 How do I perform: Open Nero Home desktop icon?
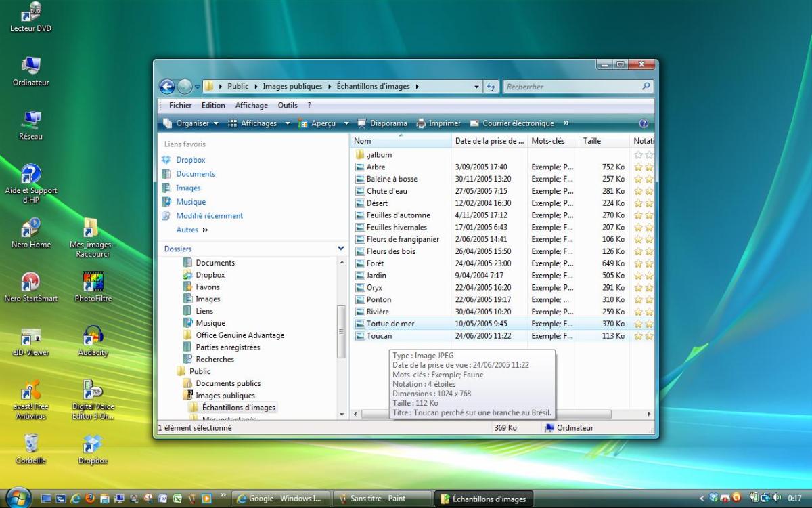click(30, 234)
